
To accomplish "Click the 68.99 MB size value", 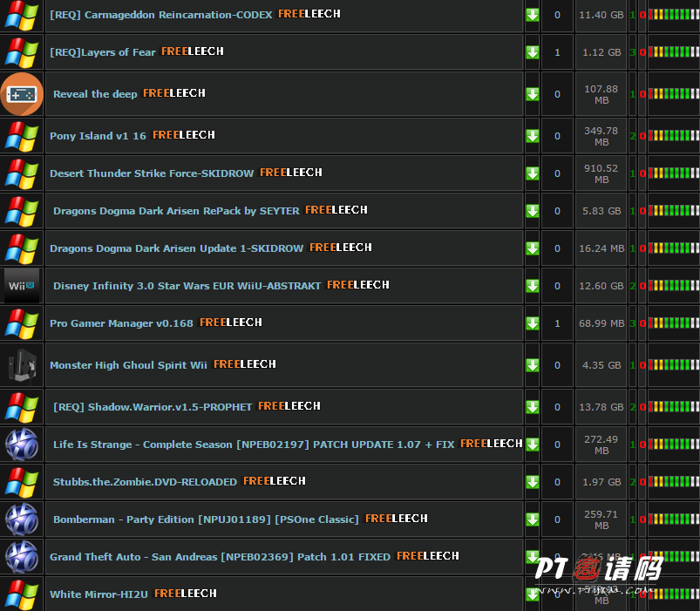I will point(601,323).
